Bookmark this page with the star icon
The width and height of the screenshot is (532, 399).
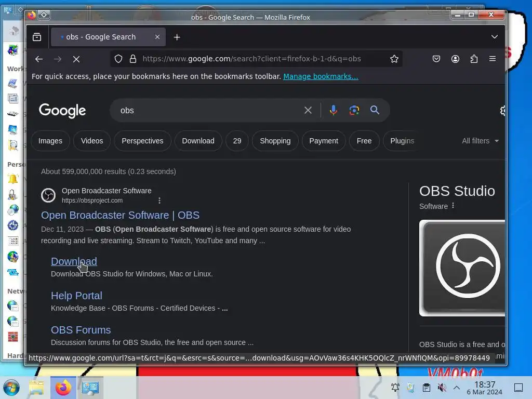pos(394,59)
